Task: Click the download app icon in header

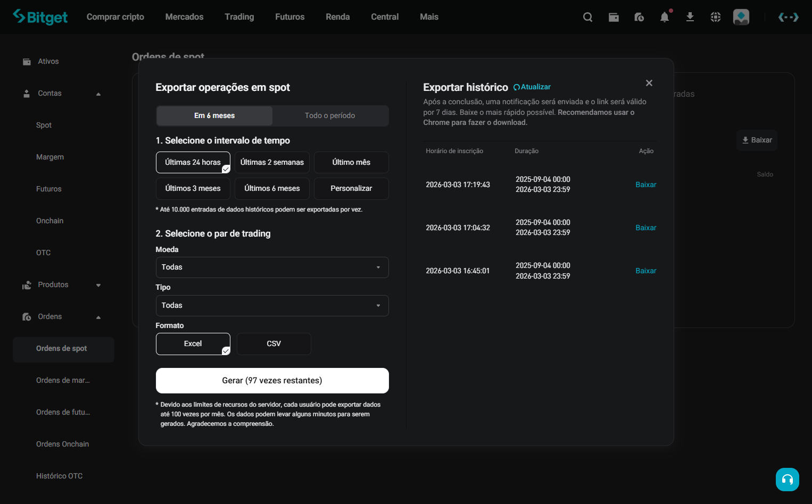Action: coord(690,17)
